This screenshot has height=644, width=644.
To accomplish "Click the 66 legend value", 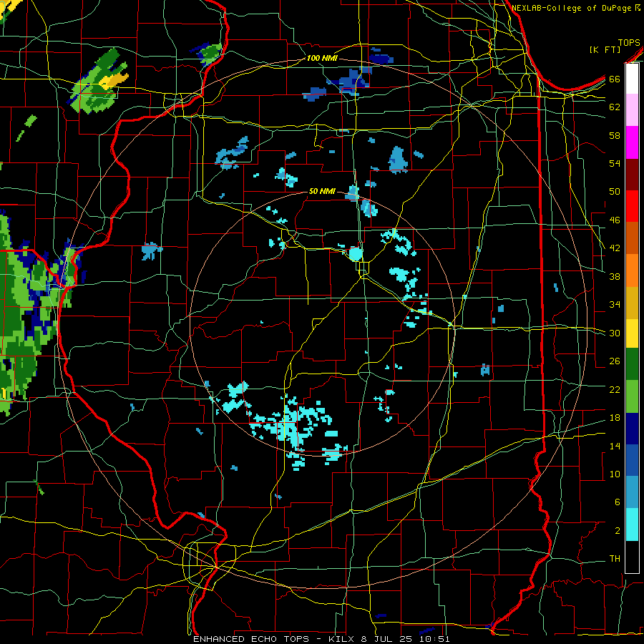I will tap(615, 79).
